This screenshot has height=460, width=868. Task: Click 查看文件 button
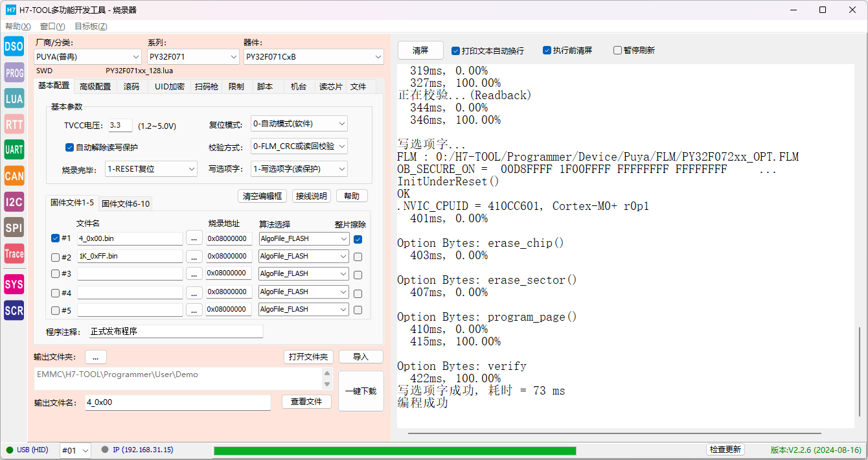click(x=306, y=402)
